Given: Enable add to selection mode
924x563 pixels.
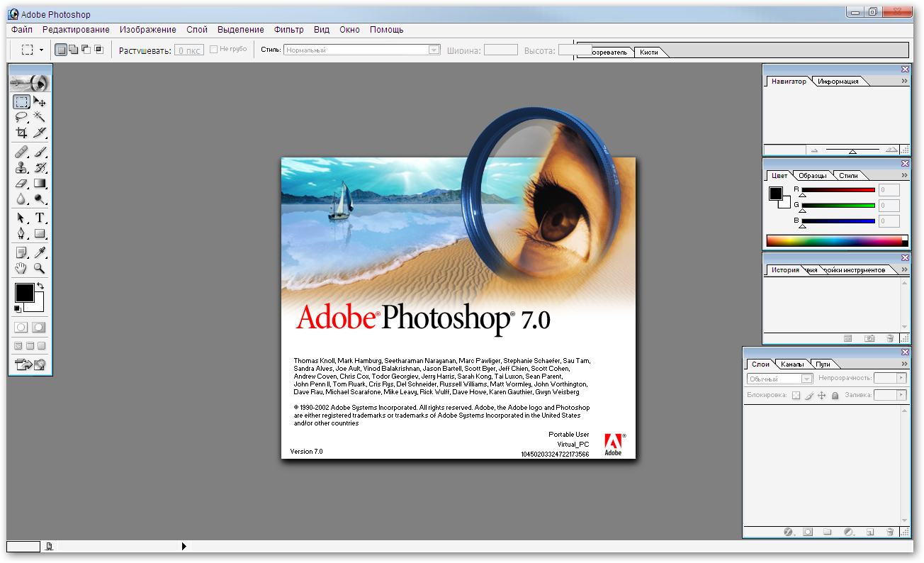Looking at the screenshot, I should click(74, 50).
